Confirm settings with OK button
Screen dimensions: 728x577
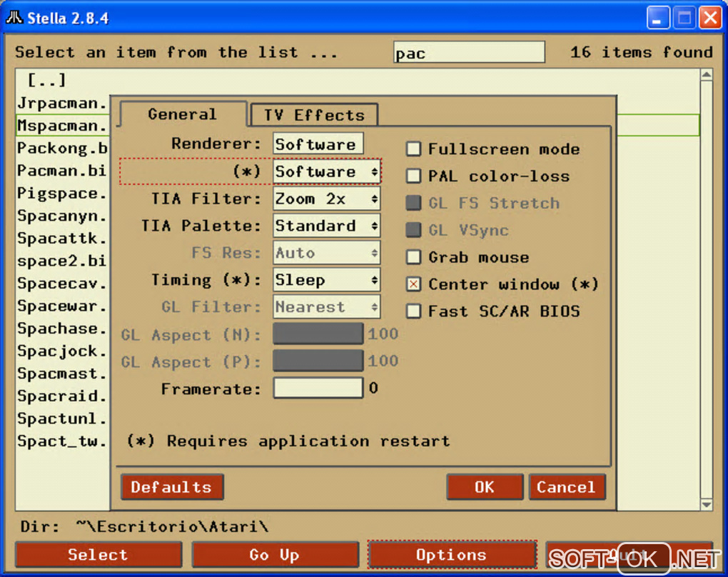coord(485,487)
